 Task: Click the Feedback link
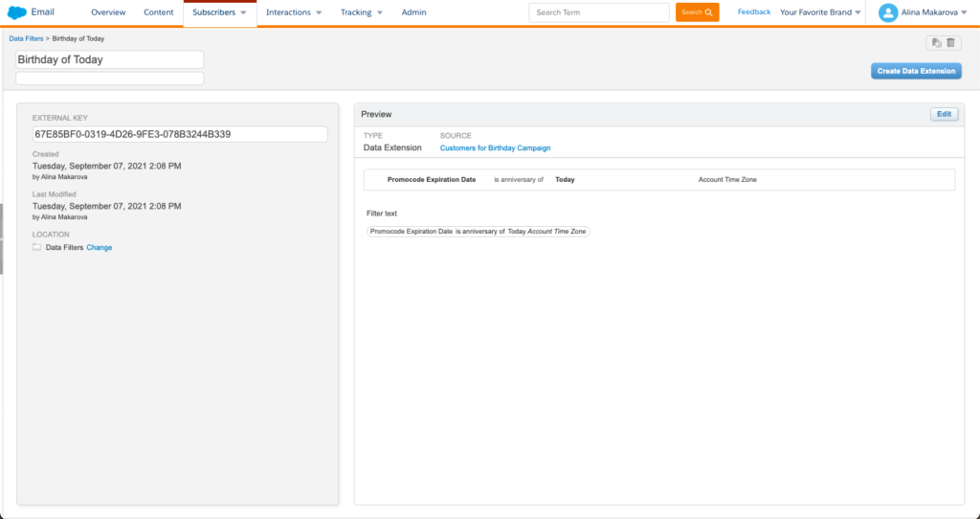tap(753, 12)
